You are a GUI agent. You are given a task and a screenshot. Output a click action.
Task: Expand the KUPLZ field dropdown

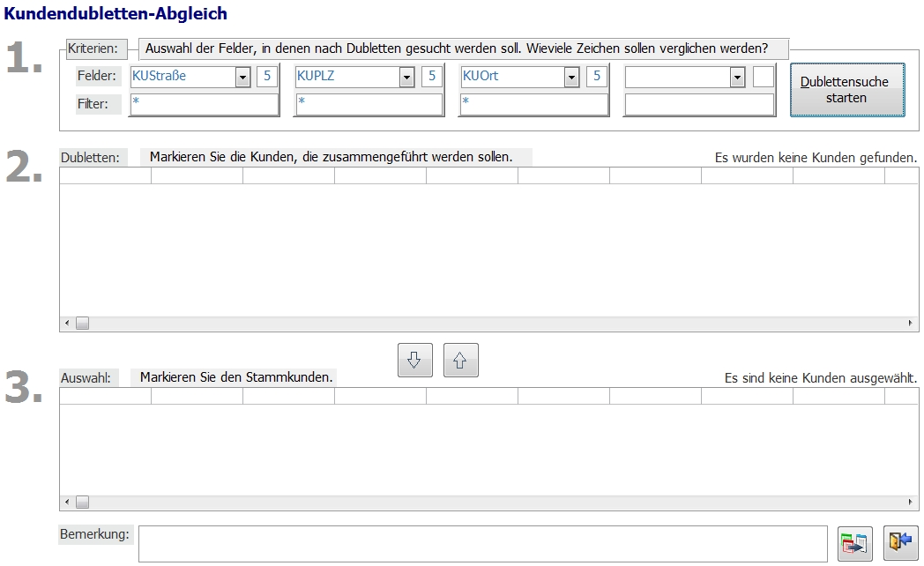tap(406, 78)
